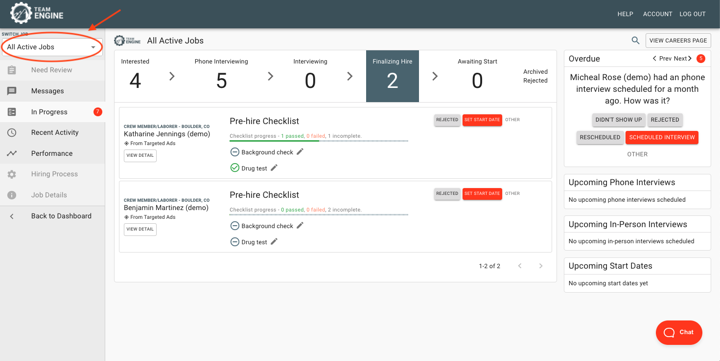Viewport: 720px width, 361px height.
Task: Open the search magnifier icon
Action: coord(635,40)
